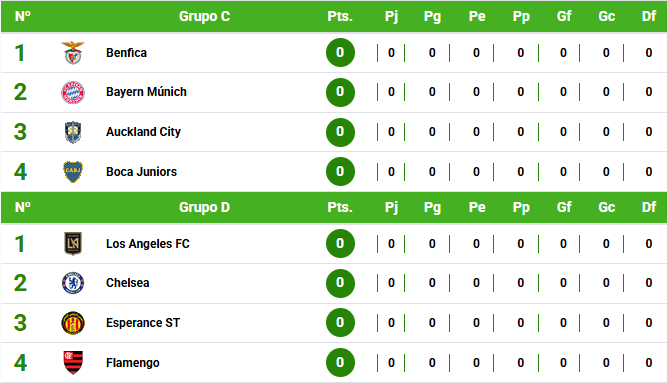This screenshot has width=667, height=383.
Task: Select the Flamengo team name
Action: (x=133, y=363)
